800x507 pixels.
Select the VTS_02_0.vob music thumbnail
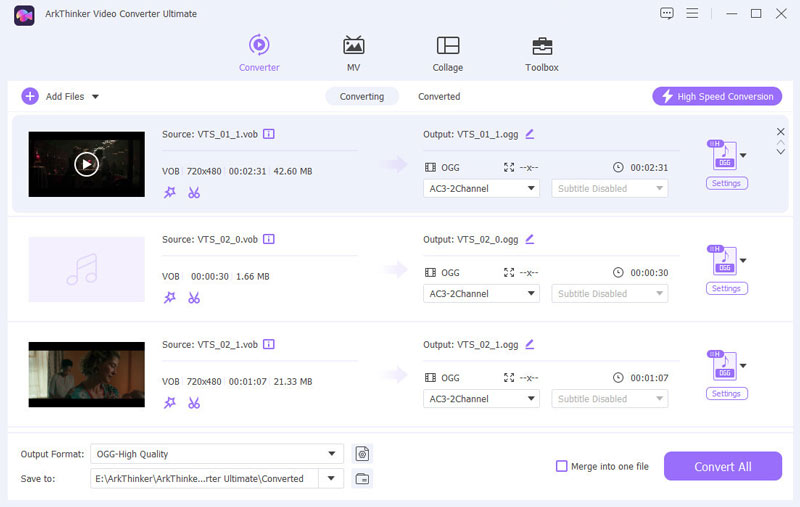click(86, 269)
